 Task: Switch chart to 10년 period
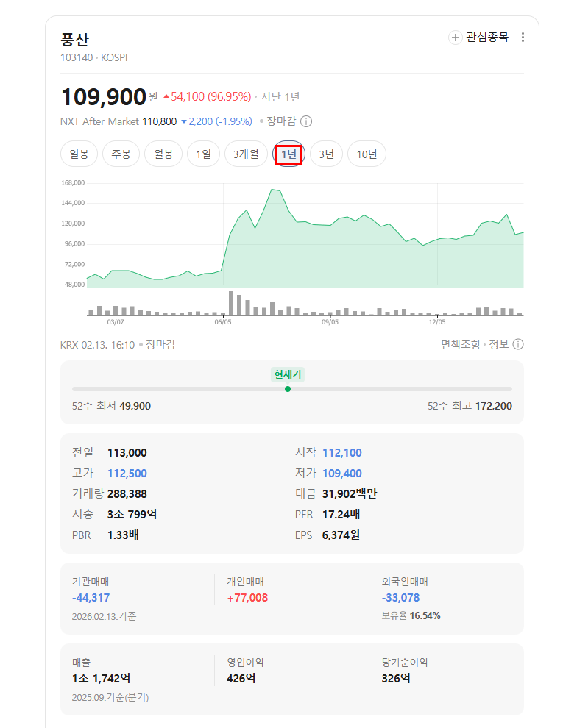367,154
